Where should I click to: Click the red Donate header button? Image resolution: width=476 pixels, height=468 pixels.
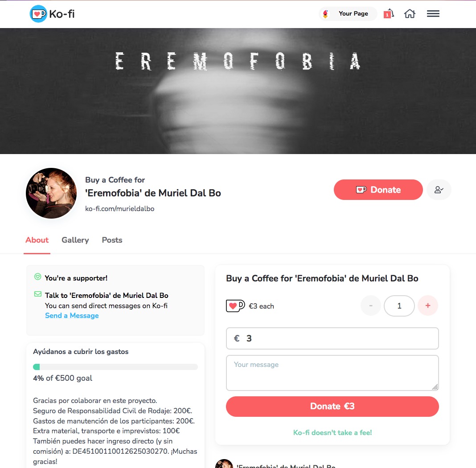(x=378, y=190)
